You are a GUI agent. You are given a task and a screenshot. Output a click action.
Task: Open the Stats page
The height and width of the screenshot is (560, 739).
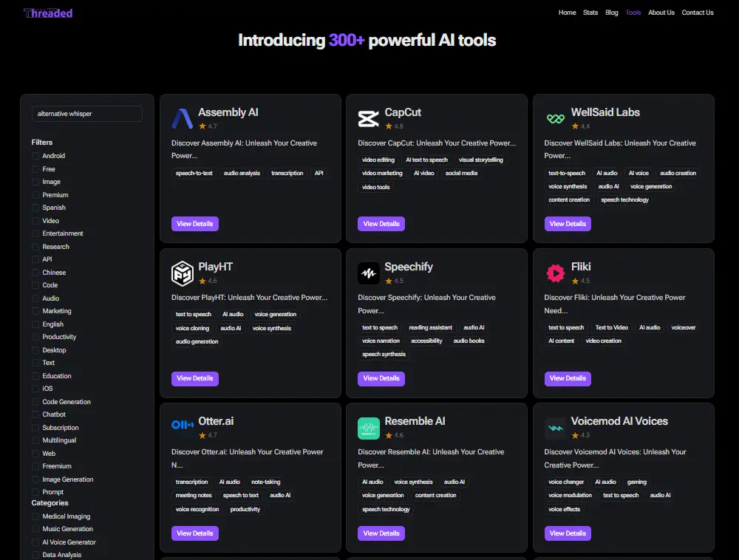590,13
